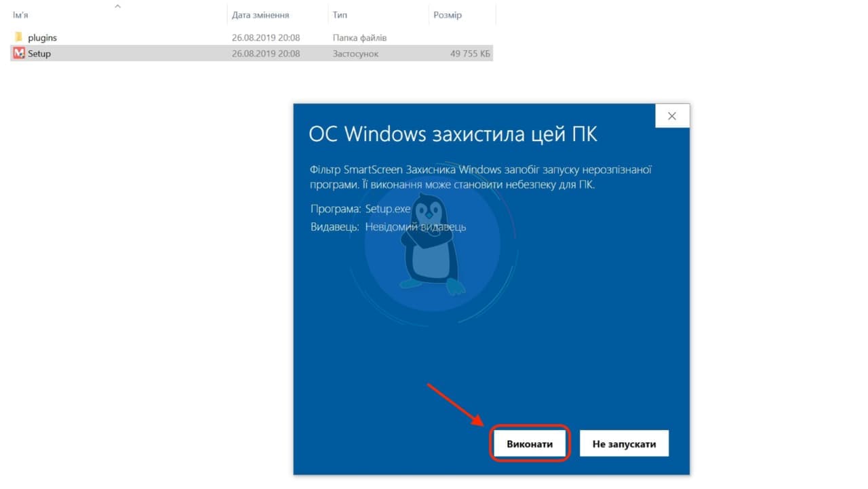This screenshot has width=868, height=489.
Task: Select the plugins folder name
Action: coord(42,37)
